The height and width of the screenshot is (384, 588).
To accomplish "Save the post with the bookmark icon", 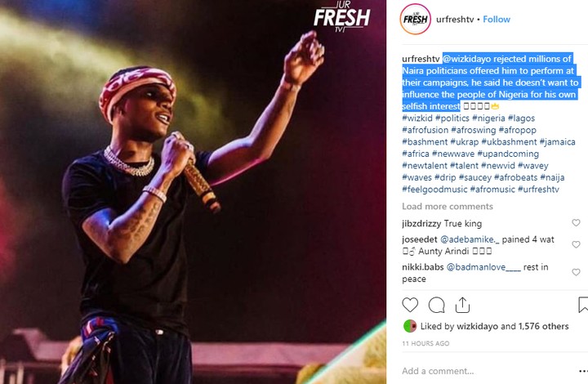I will (x=583, y=305).
